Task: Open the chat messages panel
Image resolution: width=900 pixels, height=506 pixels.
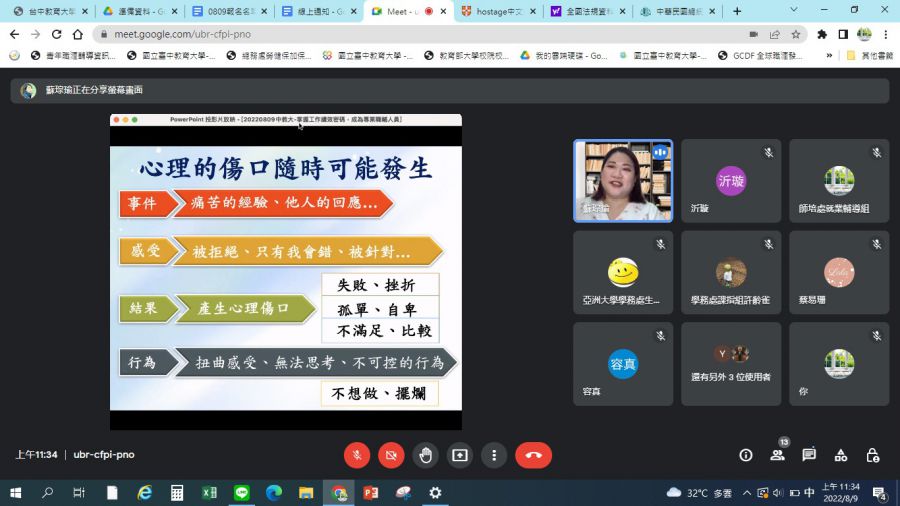Action: 809,455
